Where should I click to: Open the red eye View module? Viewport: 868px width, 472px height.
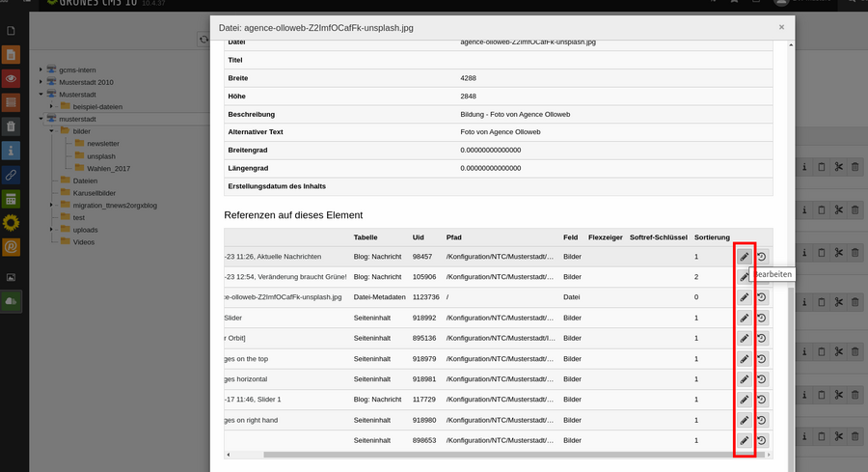11,79
